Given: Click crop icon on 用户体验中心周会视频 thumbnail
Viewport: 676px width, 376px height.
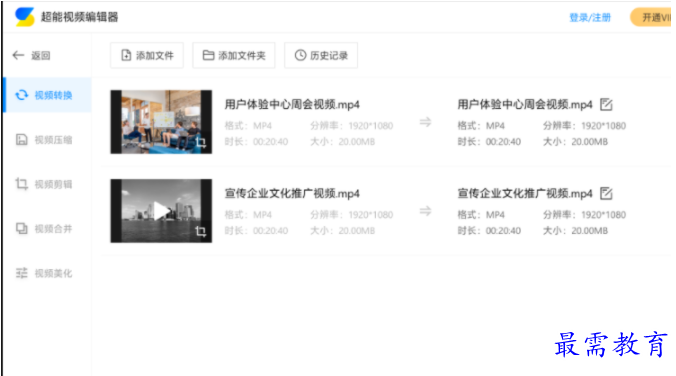Looking at the screenshot, I should tap(200, 142).
